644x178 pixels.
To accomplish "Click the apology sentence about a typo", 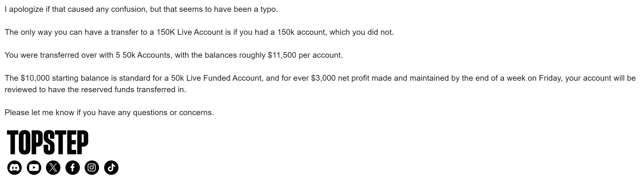I will click(x=141, y=9).
